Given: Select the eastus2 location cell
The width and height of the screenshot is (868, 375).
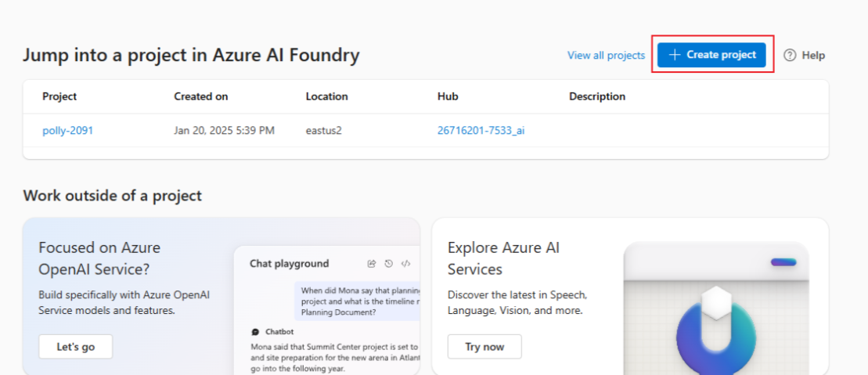Looking at the screenshot, I should pyautogui.click(x=324, y=131).
